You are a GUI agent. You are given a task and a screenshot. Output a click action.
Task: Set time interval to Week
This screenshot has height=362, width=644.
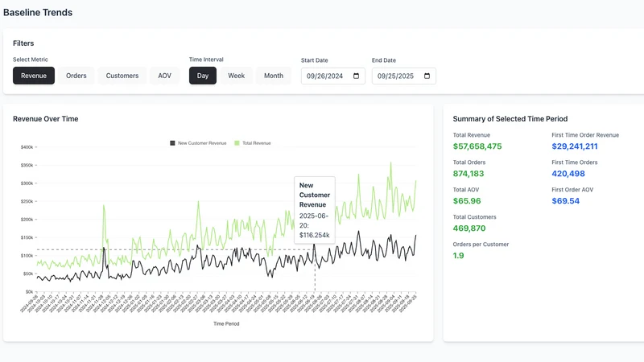[x=236, y=76]
